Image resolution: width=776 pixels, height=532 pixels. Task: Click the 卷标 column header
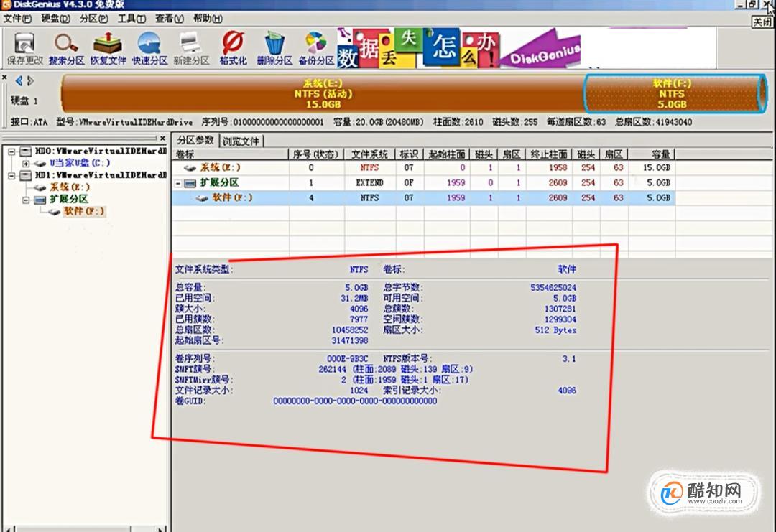coord(230,154)
